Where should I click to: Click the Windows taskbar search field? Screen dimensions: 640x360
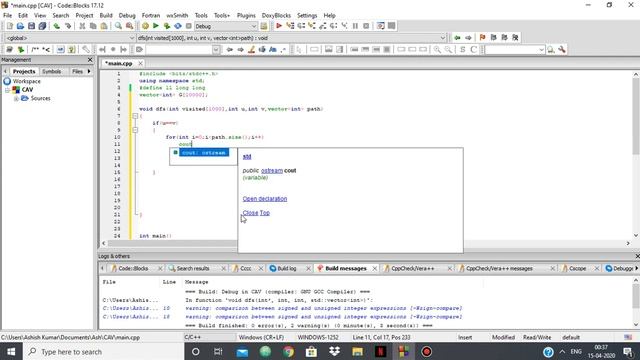(x=104, y=351)
